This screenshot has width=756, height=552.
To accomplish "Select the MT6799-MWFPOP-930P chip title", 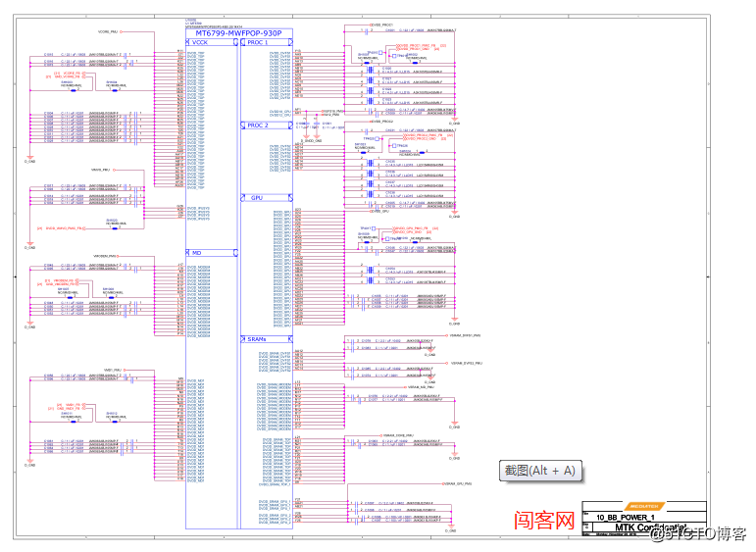I will pyautogui.click(x=238, y=33).
